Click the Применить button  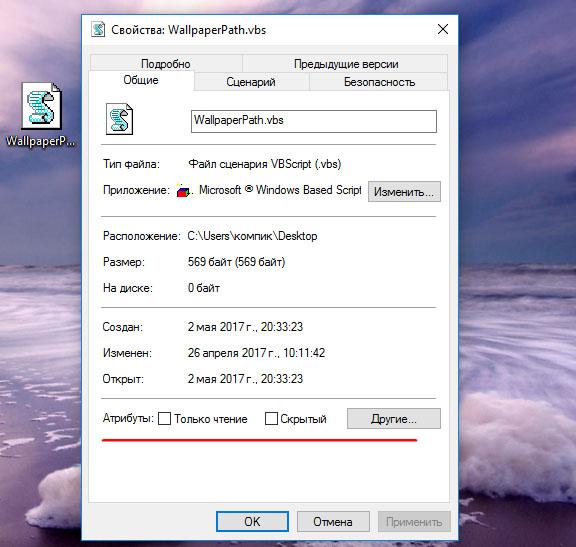(x=414, y=521)
